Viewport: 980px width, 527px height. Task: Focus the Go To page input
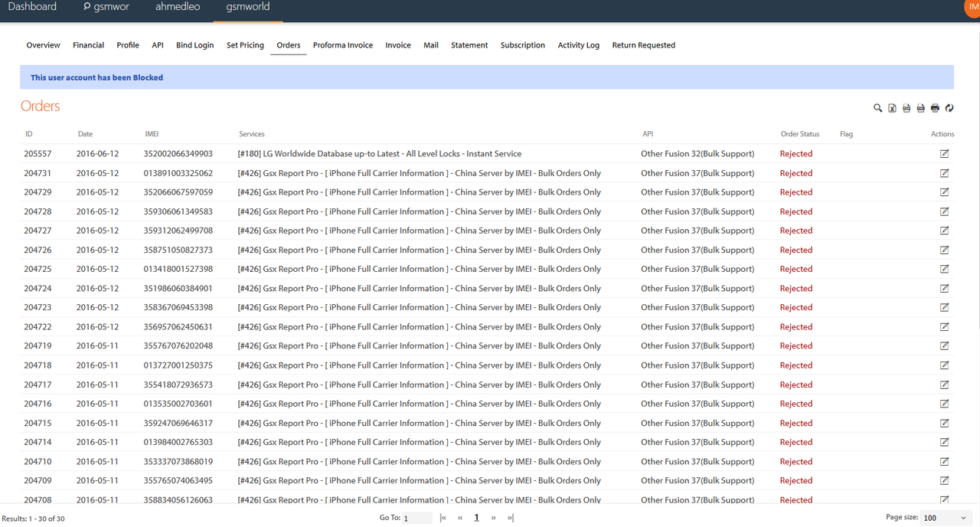coord(417,519)
